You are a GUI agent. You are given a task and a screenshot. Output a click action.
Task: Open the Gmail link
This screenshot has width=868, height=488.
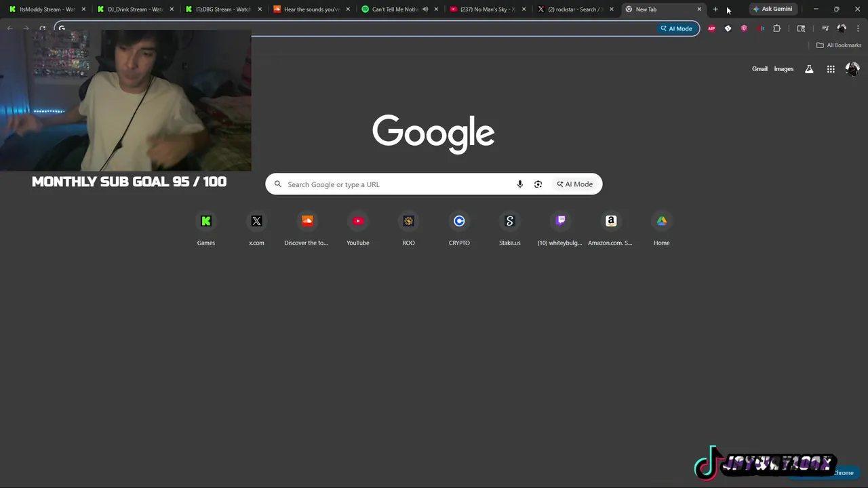point(759,69)
